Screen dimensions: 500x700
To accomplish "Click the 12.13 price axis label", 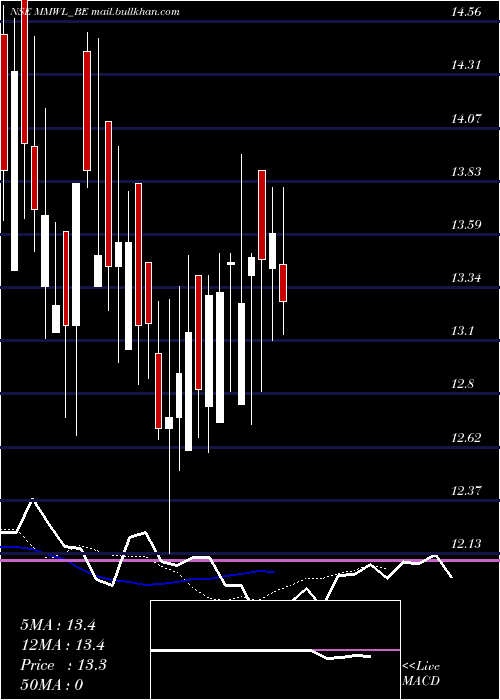I will [466, 544].
